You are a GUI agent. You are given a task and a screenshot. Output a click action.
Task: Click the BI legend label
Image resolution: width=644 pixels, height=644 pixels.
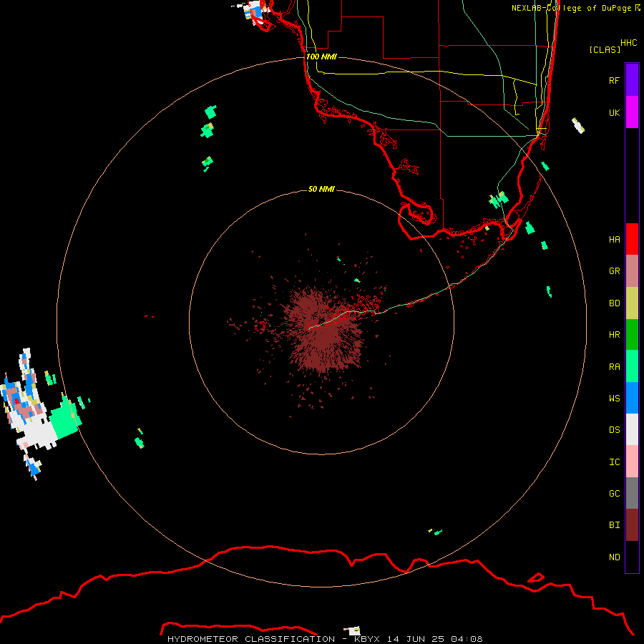click(614, 525)
